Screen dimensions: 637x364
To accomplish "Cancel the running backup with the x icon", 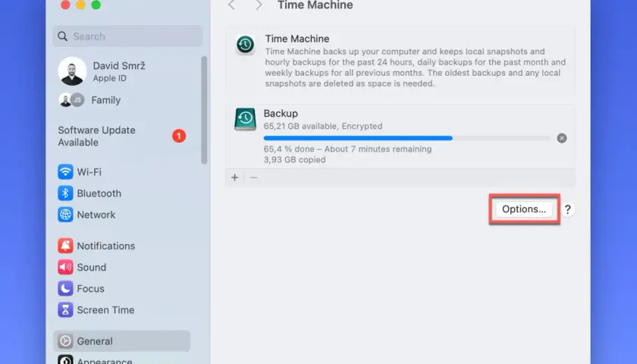I will 562,138.
